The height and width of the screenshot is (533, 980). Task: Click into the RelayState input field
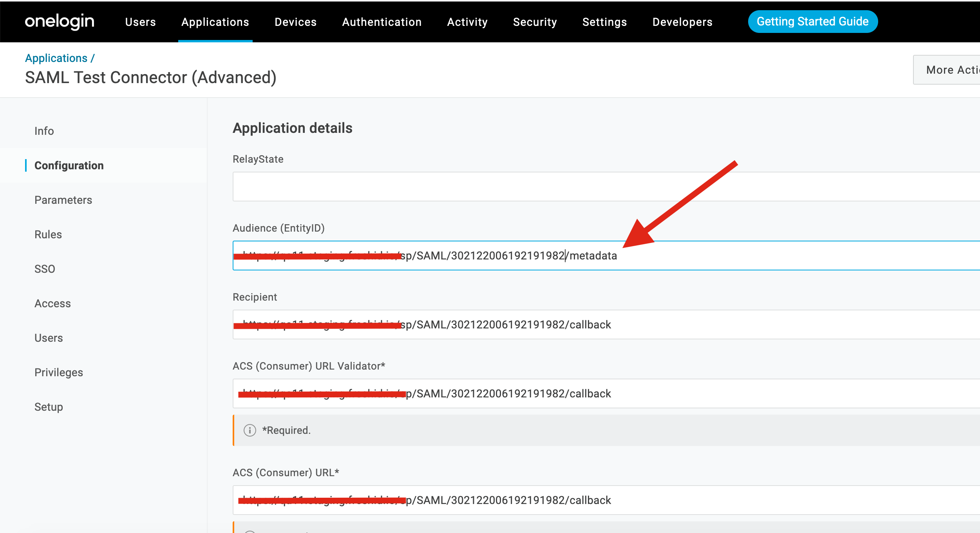[x=588, y=187]
